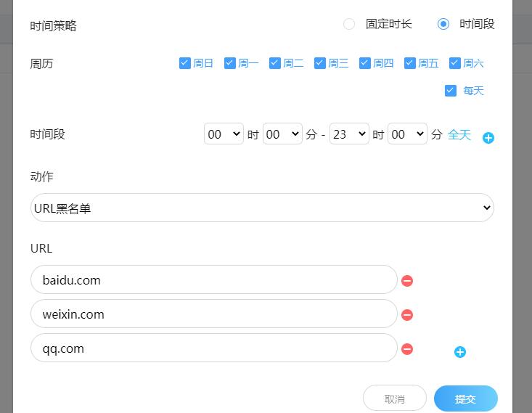Add another time period with plus icon
The height and width of the screenshot is (413, 532).
[x=488, y=138]
